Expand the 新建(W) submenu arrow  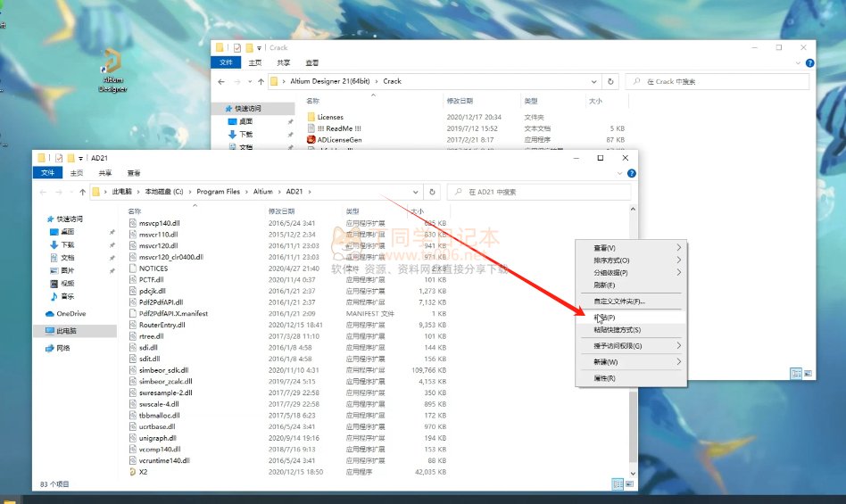[x=678, y=362]
